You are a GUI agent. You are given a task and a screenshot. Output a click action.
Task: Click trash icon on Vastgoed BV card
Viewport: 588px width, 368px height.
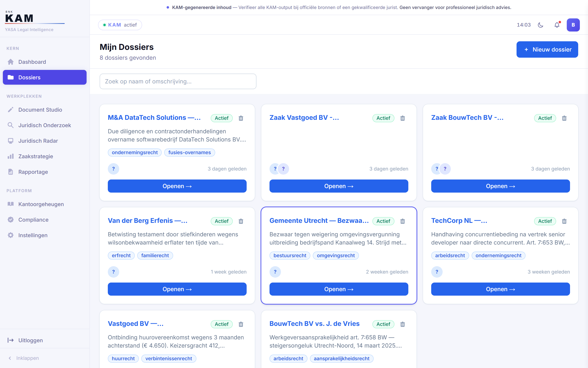(241, 324)
